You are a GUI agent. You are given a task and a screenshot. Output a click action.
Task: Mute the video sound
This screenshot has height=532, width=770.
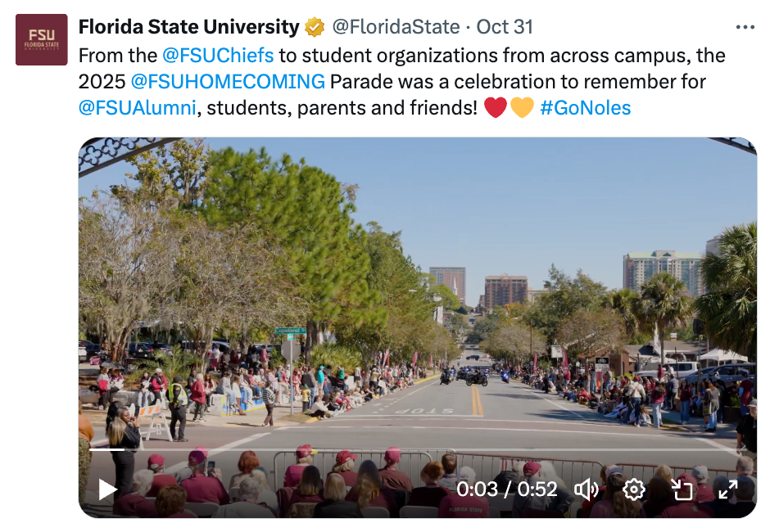(x=586, y=489)
